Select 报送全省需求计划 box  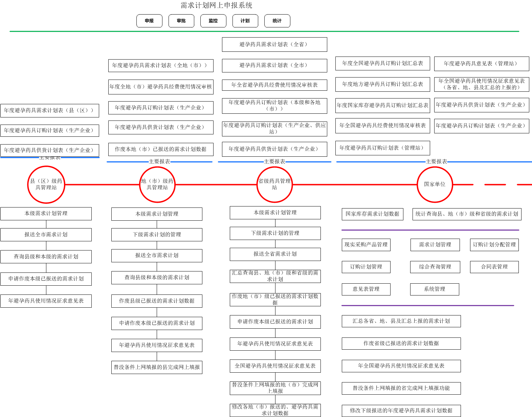coord(275,254)
